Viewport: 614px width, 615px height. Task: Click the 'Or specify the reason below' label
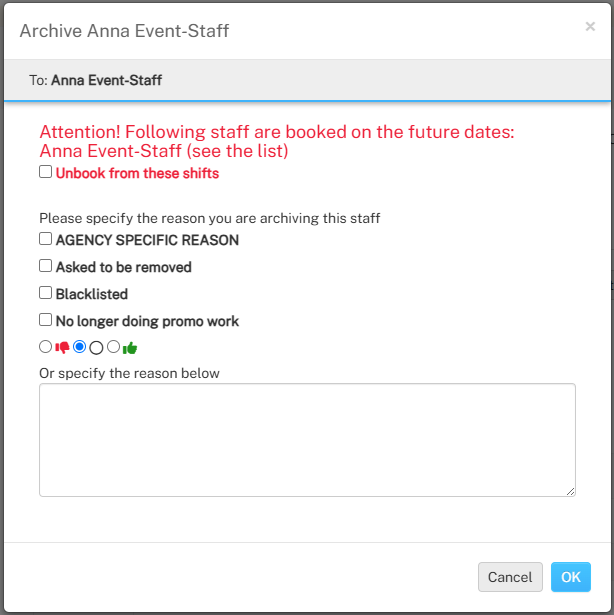tap(129, 373)
